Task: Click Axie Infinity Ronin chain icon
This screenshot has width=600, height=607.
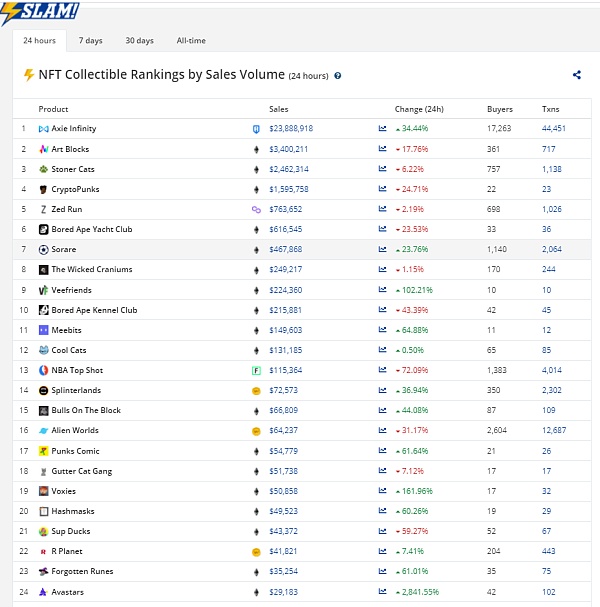Action: [x=256, y=129]
